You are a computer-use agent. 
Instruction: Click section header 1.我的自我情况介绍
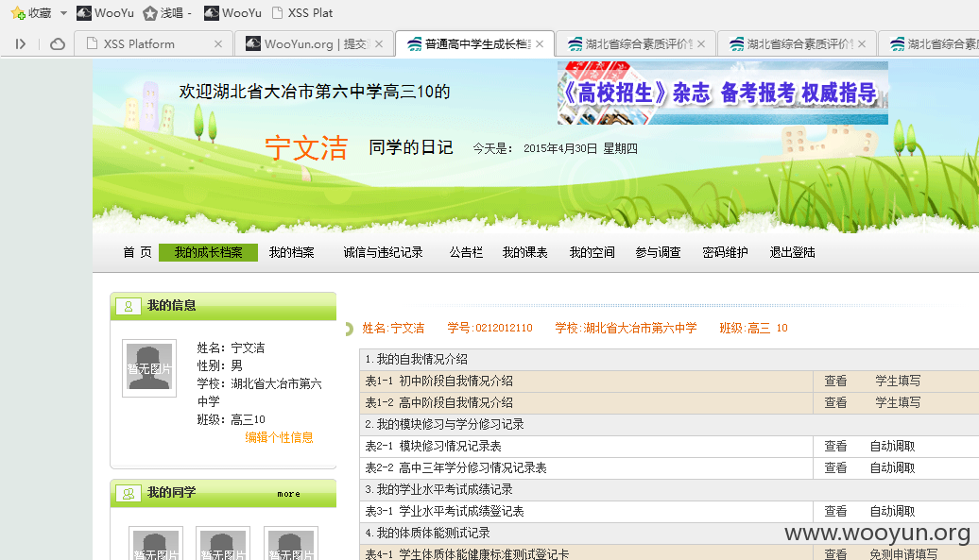(x=417, y=359)
